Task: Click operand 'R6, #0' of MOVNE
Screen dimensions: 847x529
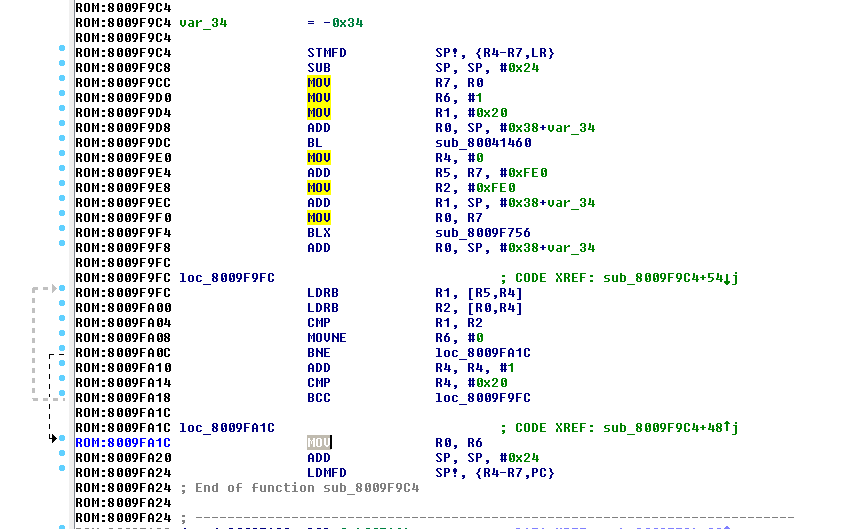Action: pos(459,338)
